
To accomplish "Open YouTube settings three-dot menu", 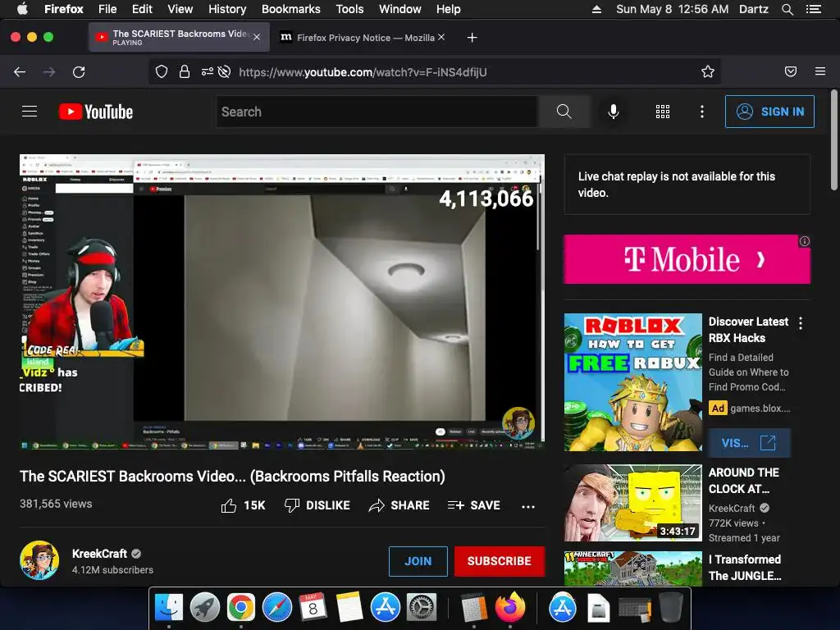I will 702,112.
